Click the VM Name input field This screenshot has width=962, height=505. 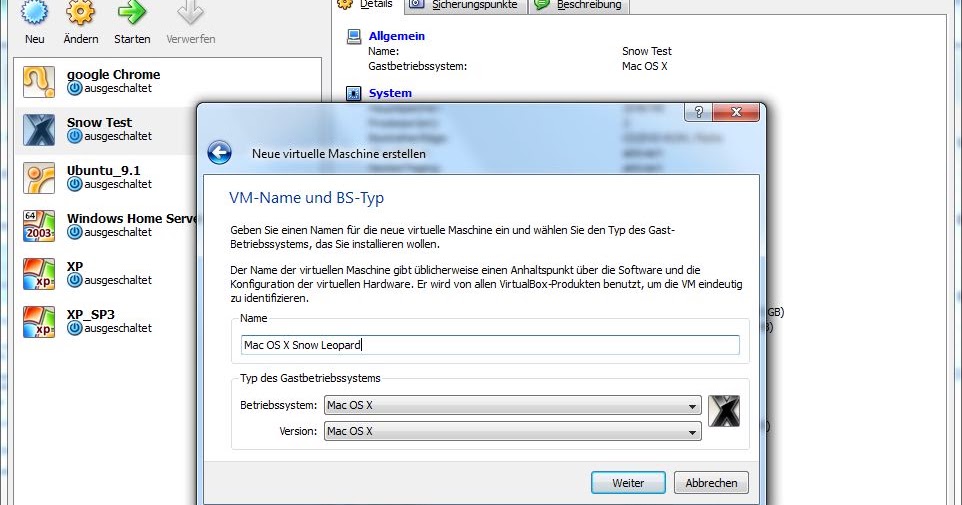pyautogui.click(x=490, y=345)
